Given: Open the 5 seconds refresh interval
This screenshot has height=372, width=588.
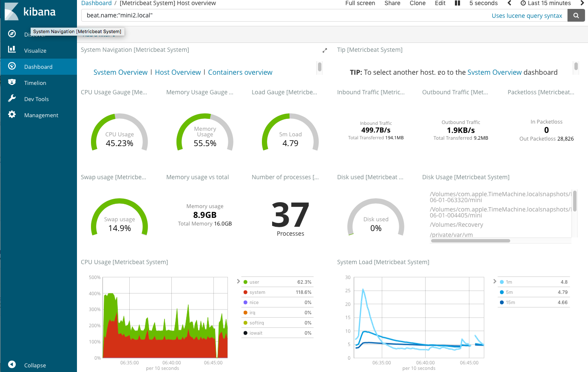Looking at the screenshot, I should pos(483,3).
